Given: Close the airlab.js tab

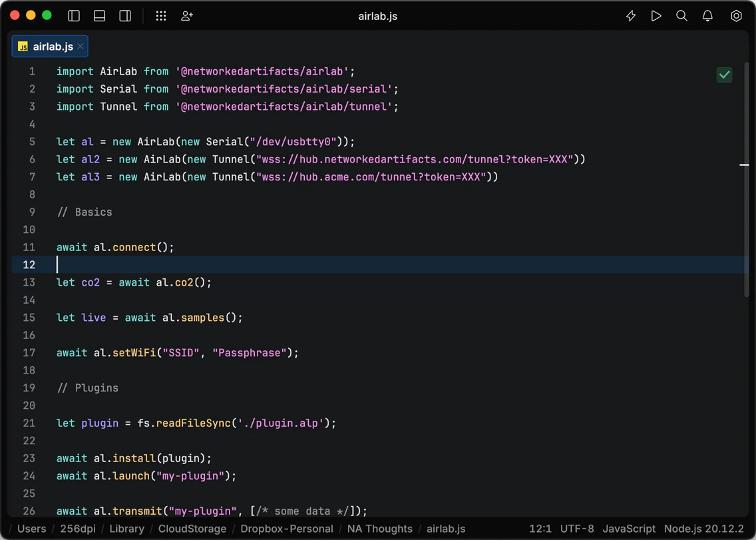Looking at the screenshot, I should pyautogui.click(x=80, y=47).
